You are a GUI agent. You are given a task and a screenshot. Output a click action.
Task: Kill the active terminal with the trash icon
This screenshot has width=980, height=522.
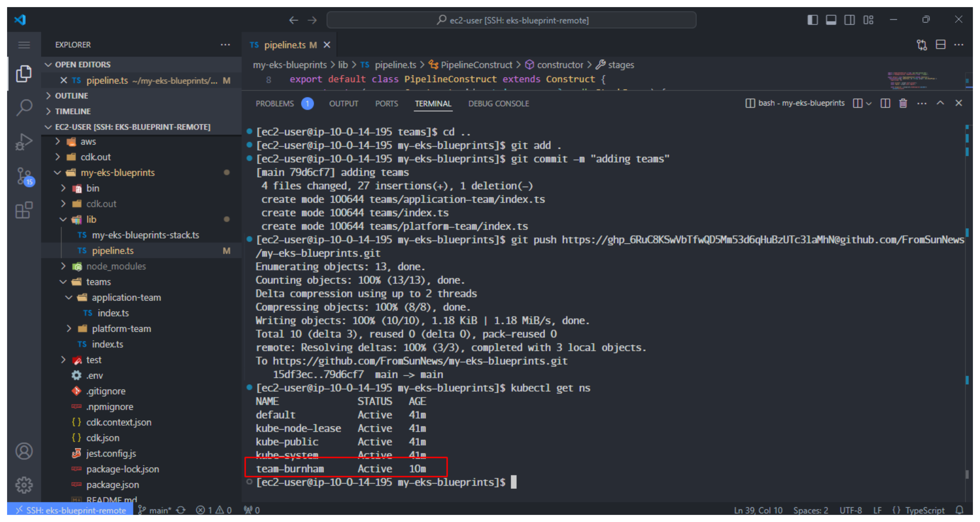(903, 103)
